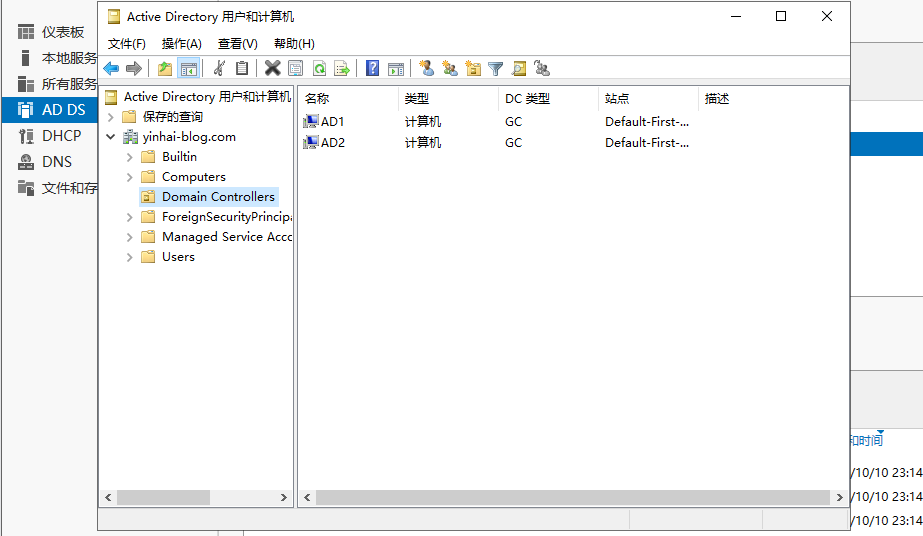Expand the Users container node

tap(130, 257)
